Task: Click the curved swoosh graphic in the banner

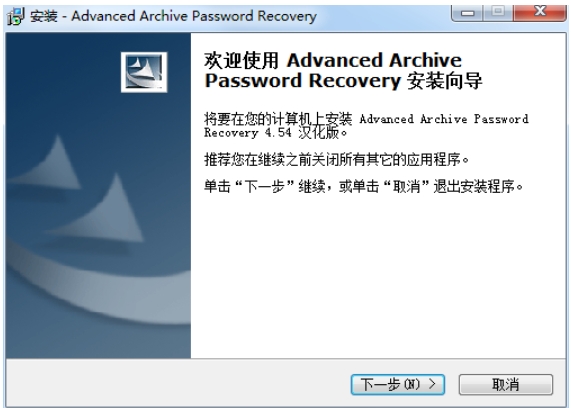Action: [x=98, y=288]
